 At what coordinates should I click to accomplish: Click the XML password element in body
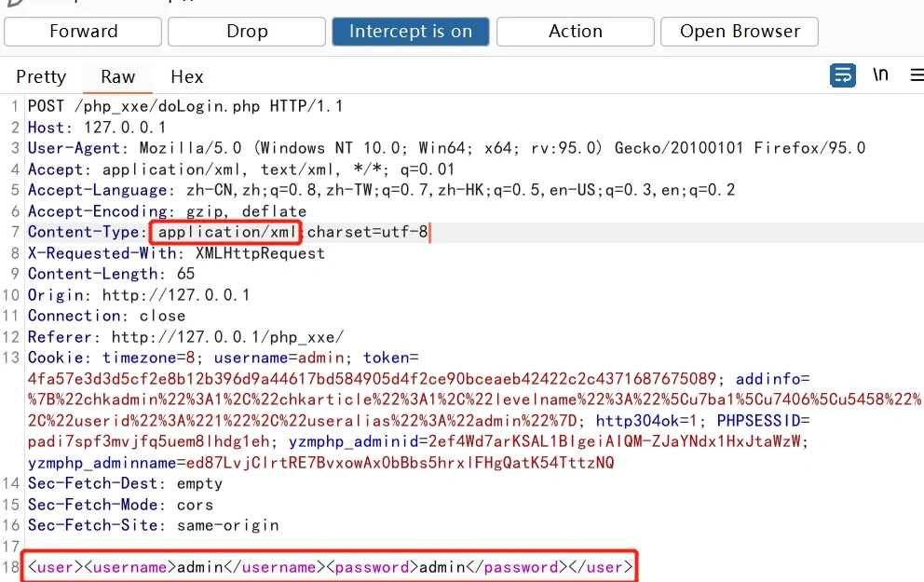tap(447, 567)
